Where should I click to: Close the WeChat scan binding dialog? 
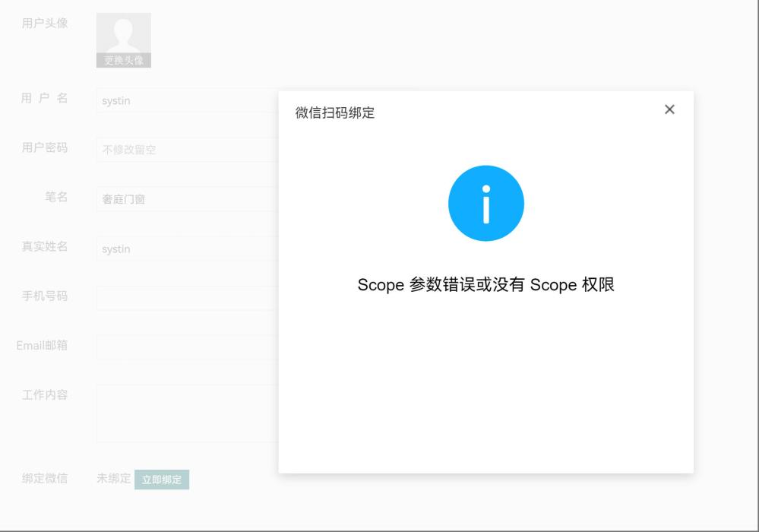coord(669,109)
